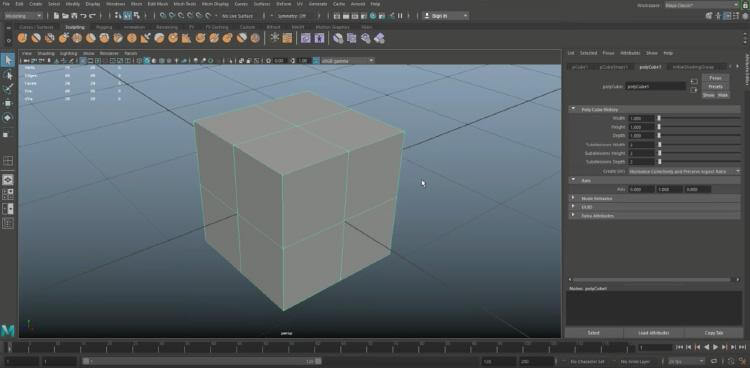Select the Smooth sculpting tool
The image size is (750, 368).
36,38
